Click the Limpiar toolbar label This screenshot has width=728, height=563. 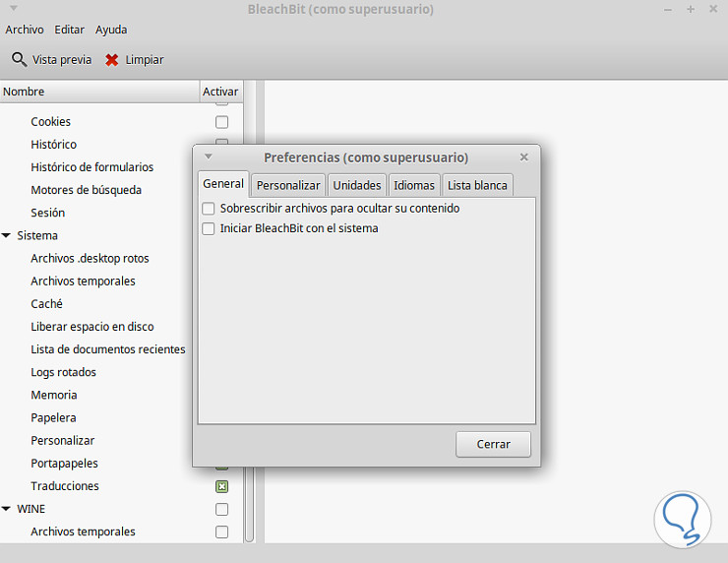coord(145,60)
